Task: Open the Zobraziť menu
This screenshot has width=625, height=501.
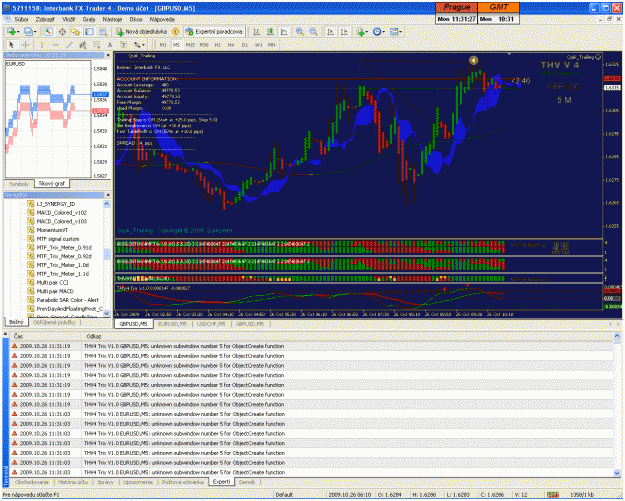Action: [x=45, y=19]
